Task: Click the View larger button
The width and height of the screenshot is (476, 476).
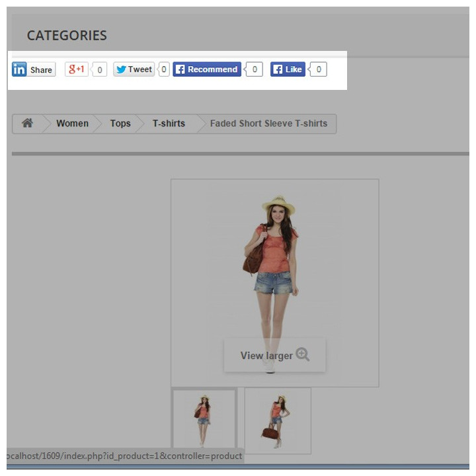Action: coord(275,355)
